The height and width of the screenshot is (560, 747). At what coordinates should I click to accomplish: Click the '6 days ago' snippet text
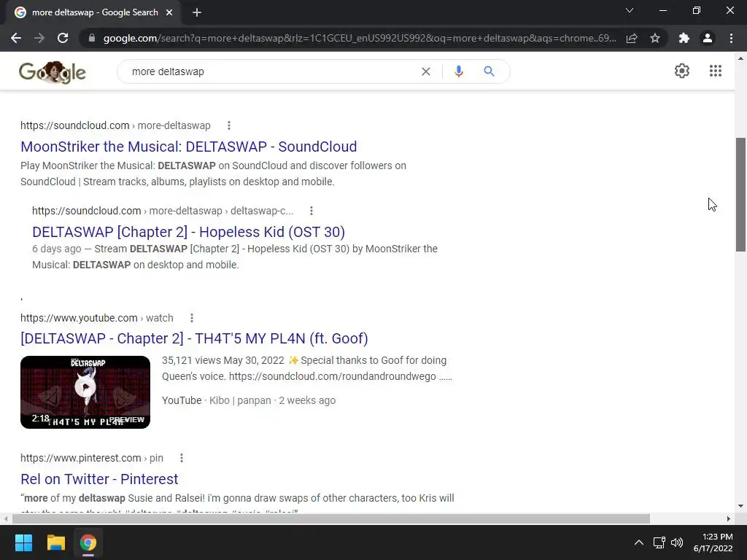click(57, 249)
